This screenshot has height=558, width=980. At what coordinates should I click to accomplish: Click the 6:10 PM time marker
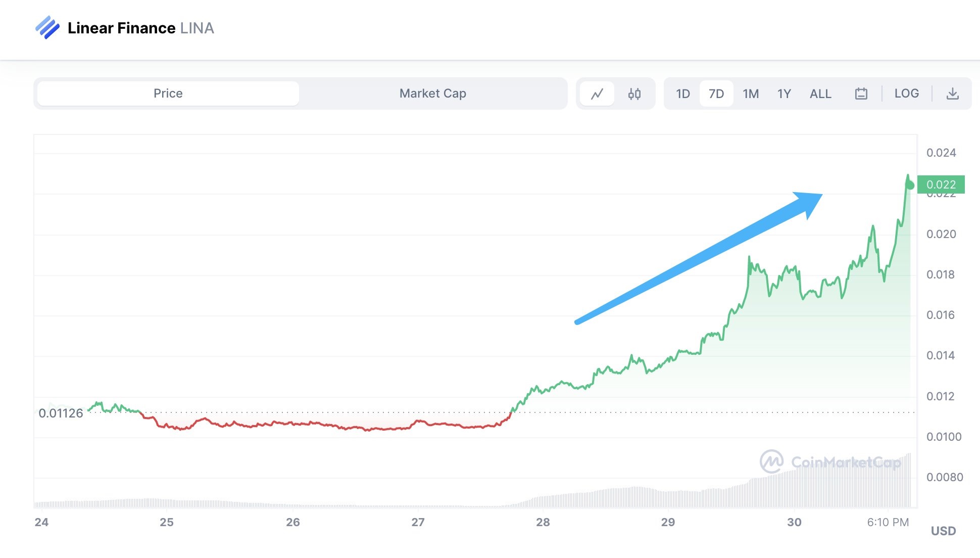coord(888,522)
